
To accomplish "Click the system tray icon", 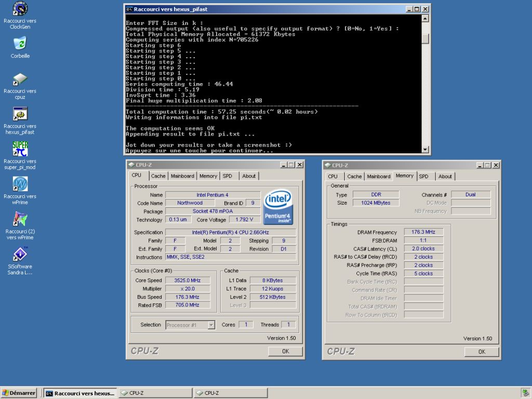I will pyautogui.click(x=526, y=393).
